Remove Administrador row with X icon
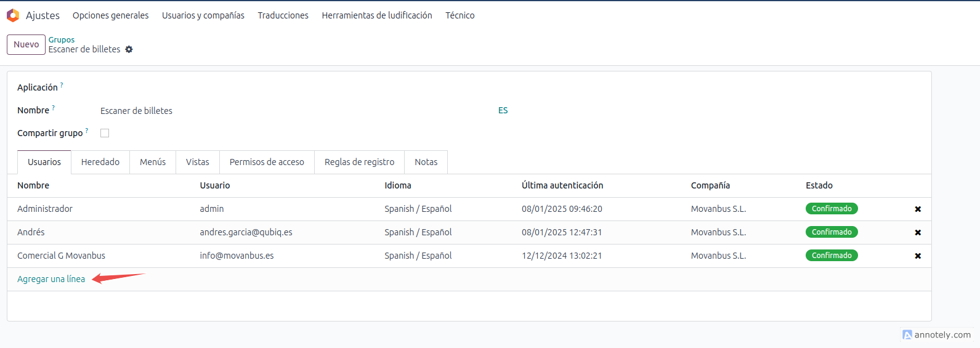The image size is (980, 348). tap(918, 209)
